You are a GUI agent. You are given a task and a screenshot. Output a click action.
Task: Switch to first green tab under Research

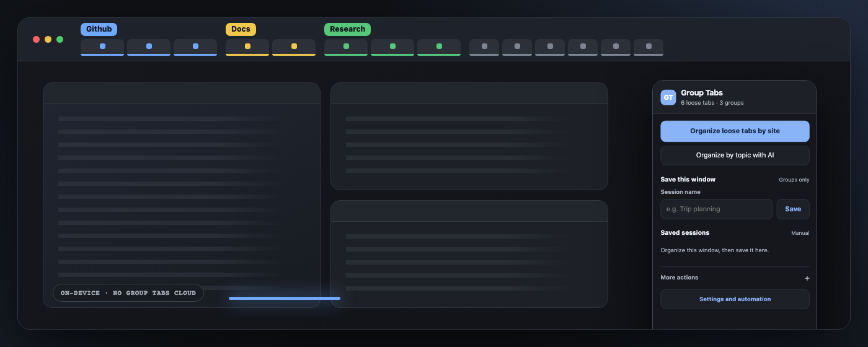pyautogui.click(x=346, y=47)
